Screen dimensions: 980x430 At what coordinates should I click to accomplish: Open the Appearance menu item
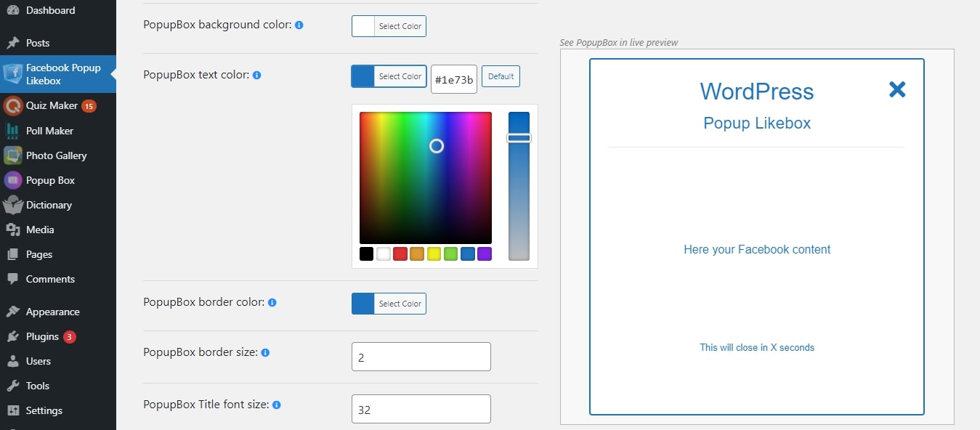tap(58, 312)
